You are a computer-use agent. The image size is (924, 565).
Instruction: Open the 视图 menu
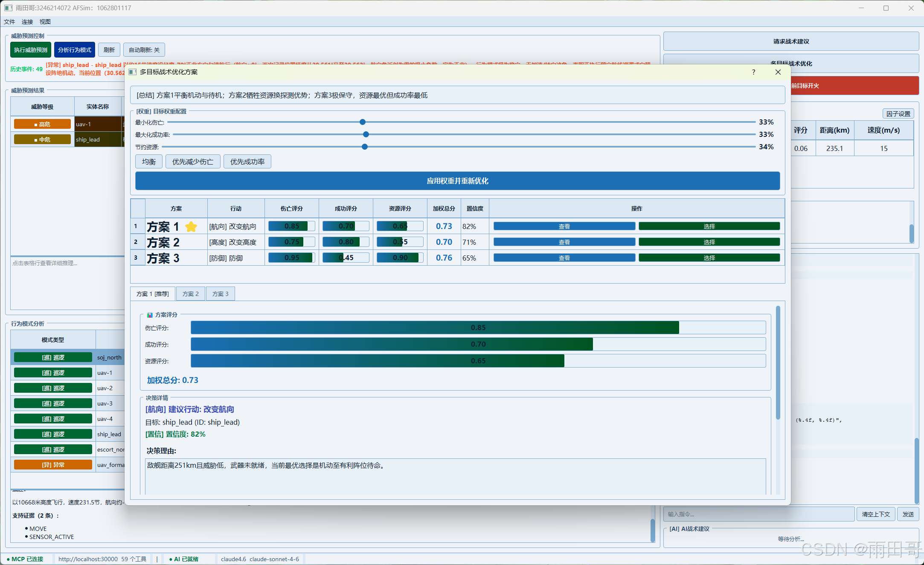click(x=45, y=22)
